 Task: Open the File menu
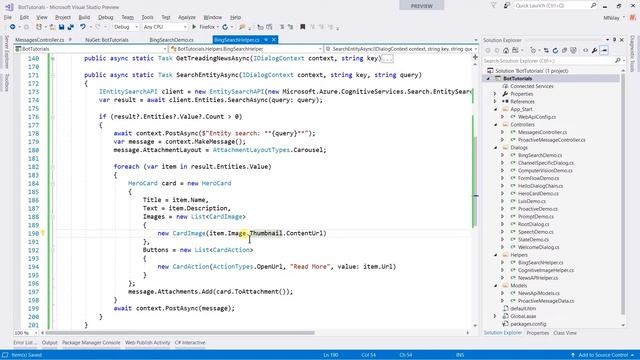(8, 18)
